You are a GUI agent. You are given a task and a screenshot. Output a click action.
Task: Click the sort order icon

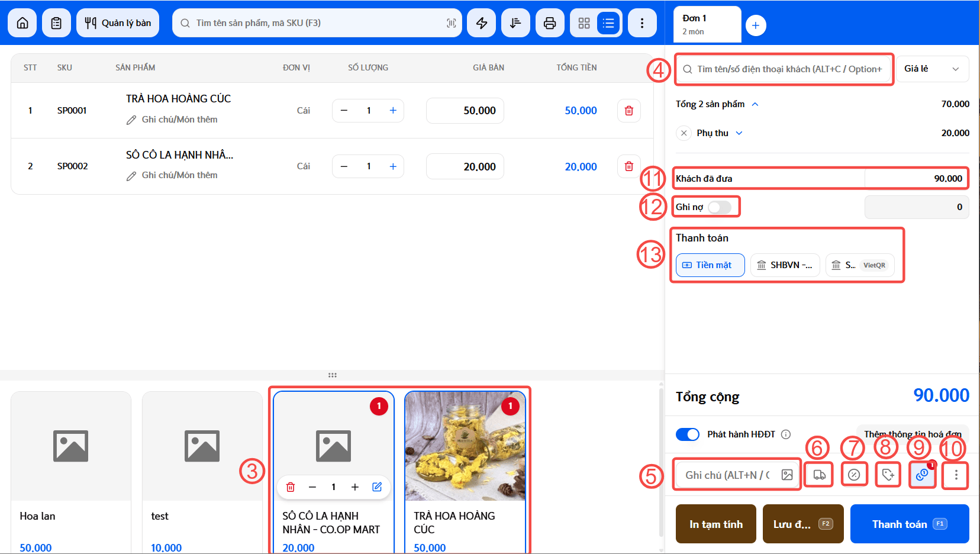click(x=515, y=23)
